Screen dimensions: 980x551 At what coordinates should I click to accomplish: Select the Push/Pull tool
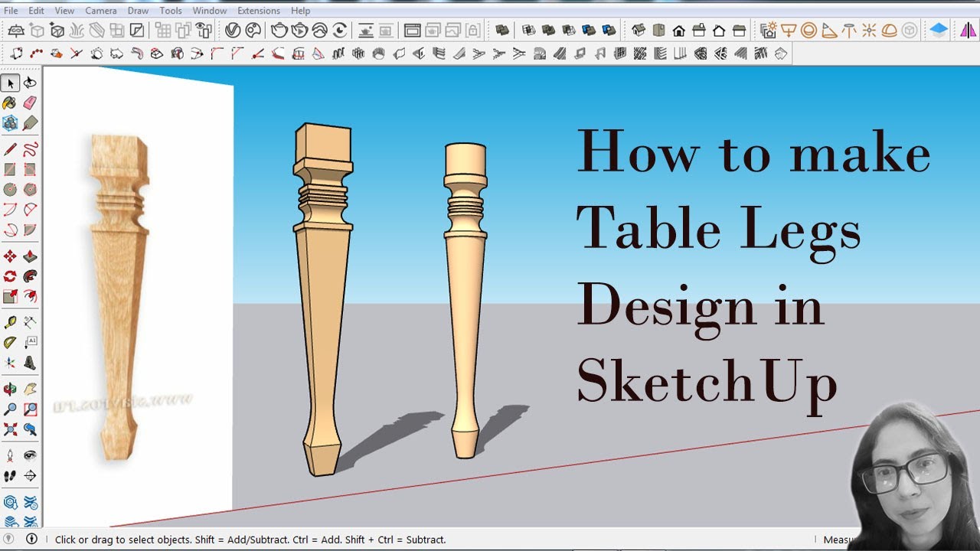pyautogui.click(x=31, y=256)
